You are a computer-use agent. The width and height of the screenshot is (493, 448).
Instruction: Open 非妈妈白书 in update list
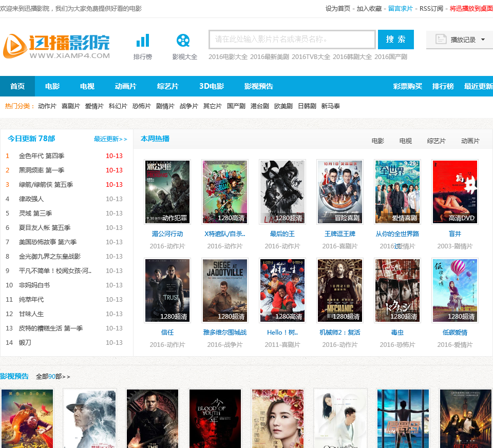(34, 285)
